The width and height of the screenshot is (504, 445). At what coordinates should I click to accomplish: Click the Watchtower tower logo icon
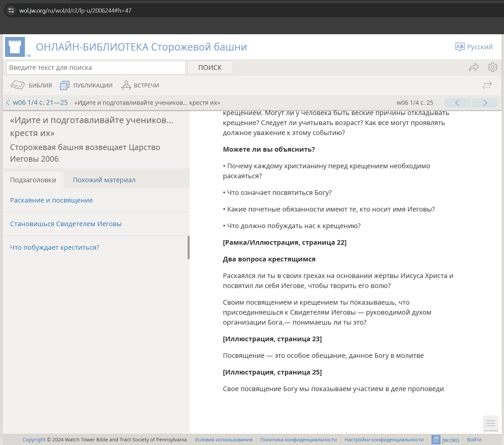tap(15, 47)
